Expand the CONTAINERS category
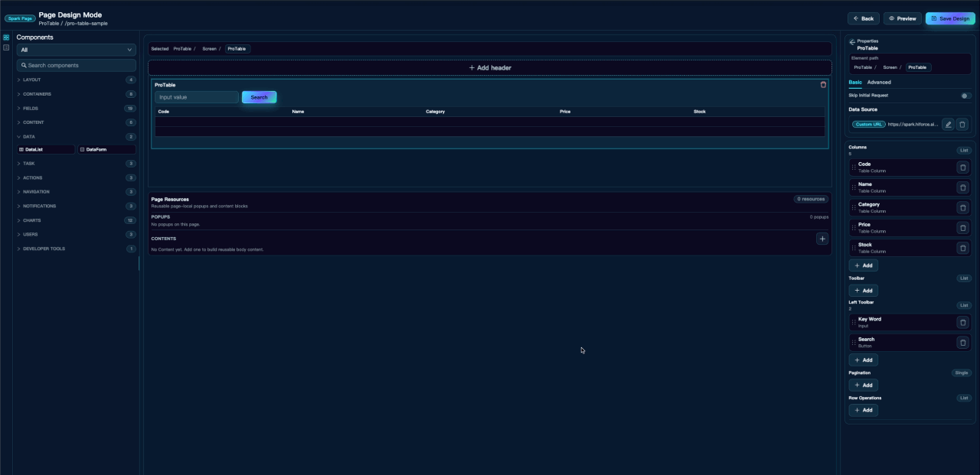Image resolution: width=980 pixels, height=475 pixels. tap(77, 94)
